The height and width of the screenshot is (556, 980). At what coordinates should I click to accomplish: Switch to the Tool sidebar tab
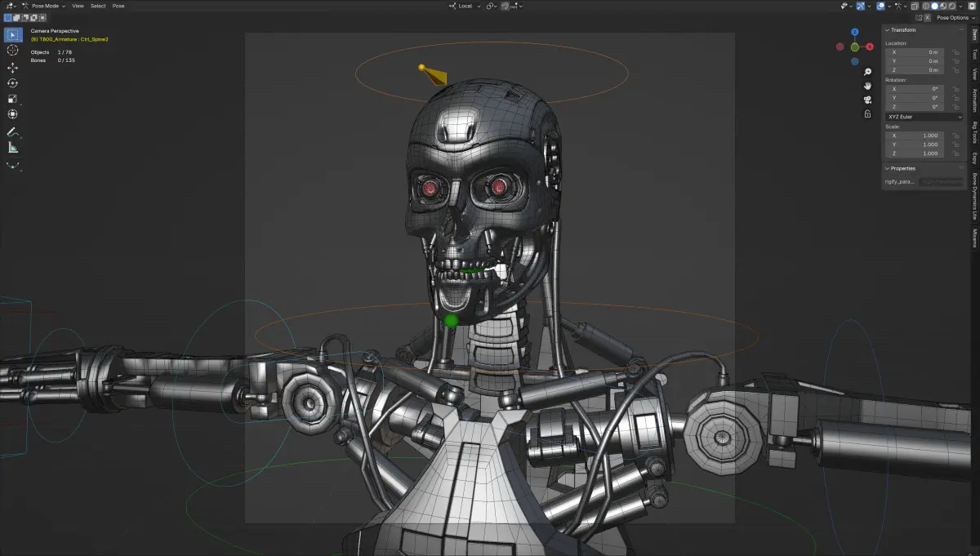click(974, 55)
